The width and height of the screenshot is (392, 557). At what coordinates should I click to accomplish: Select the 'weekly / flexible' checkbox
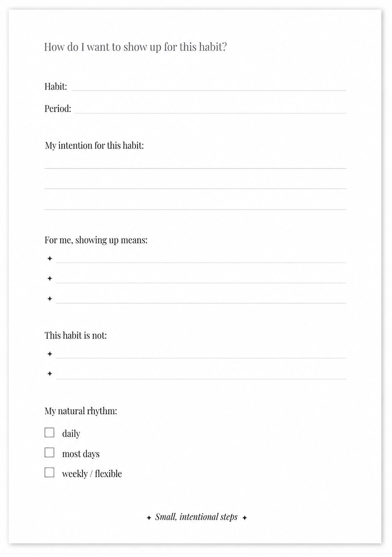(49, 473)
